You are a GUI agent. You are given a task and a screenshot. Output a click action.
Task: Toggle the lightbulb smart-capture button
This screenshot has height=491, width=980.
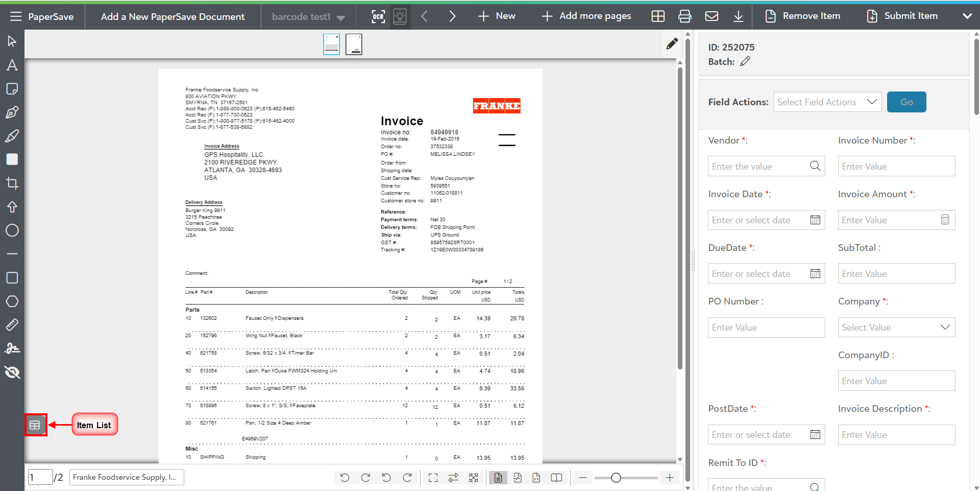(x=400, y=16)
